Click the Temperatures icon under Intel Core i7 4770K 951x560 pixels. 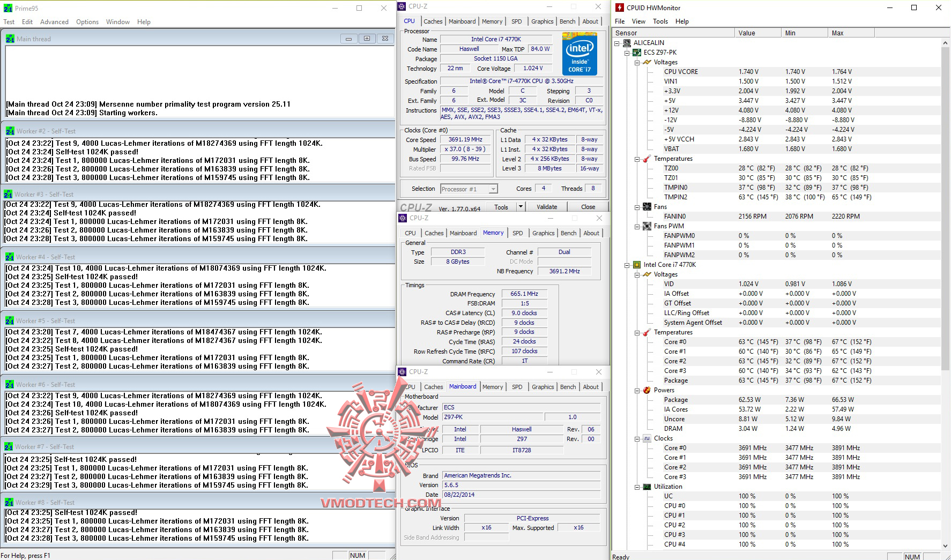(647, 332)
